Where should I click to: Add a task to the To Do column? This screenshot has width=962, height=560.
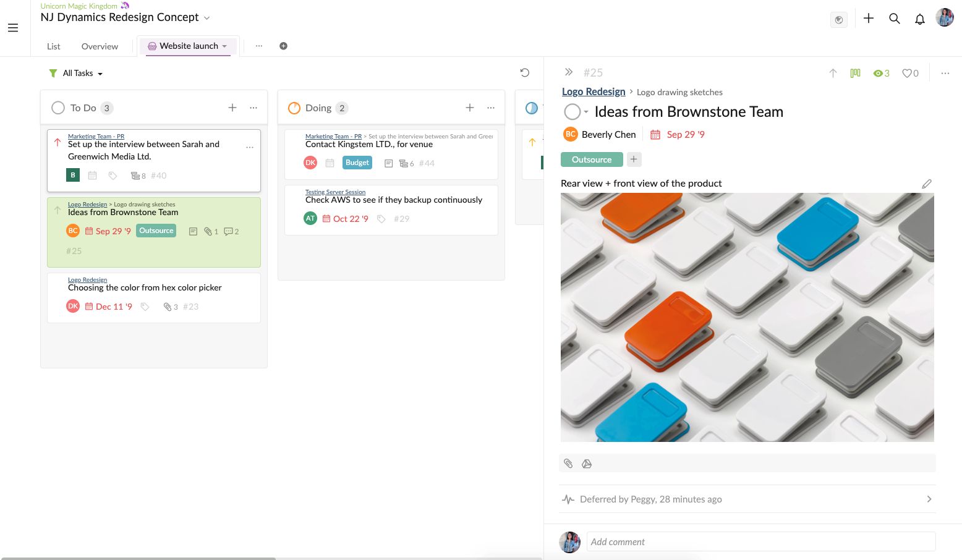point(232,108)
